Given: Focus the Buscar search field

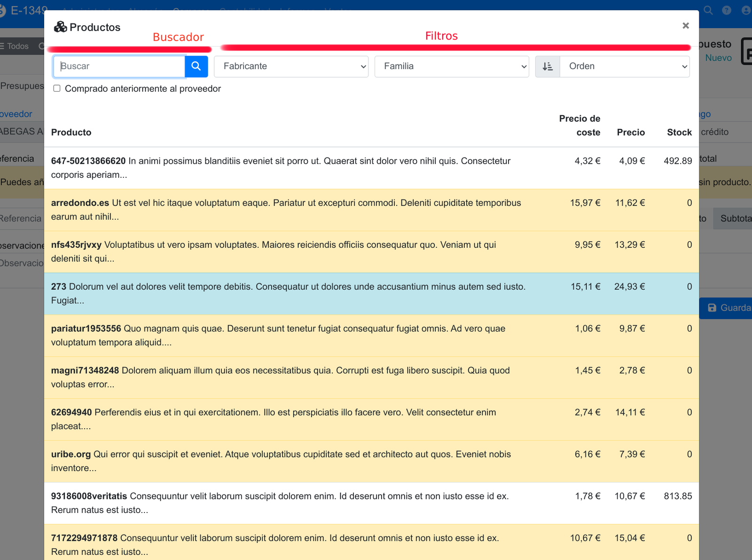Looking at the screenshot, I should (119, 66).
